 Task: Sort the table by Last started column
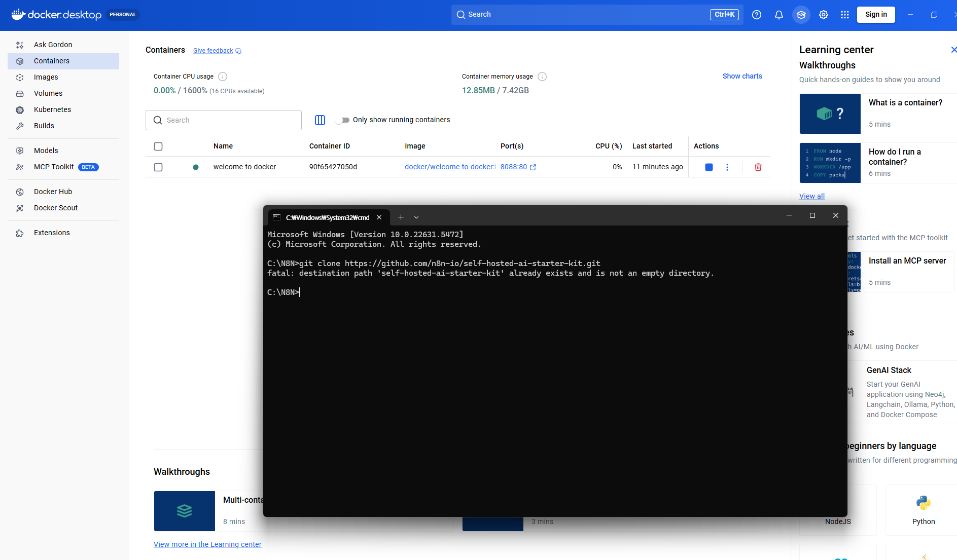pyautogui.click(x=652, y=146)
